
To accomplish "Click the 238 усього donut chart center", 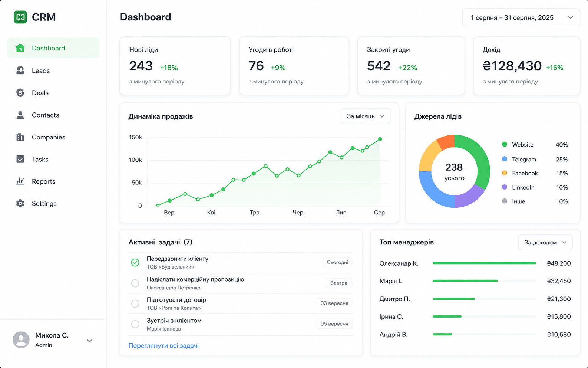I will click(455, 172).
